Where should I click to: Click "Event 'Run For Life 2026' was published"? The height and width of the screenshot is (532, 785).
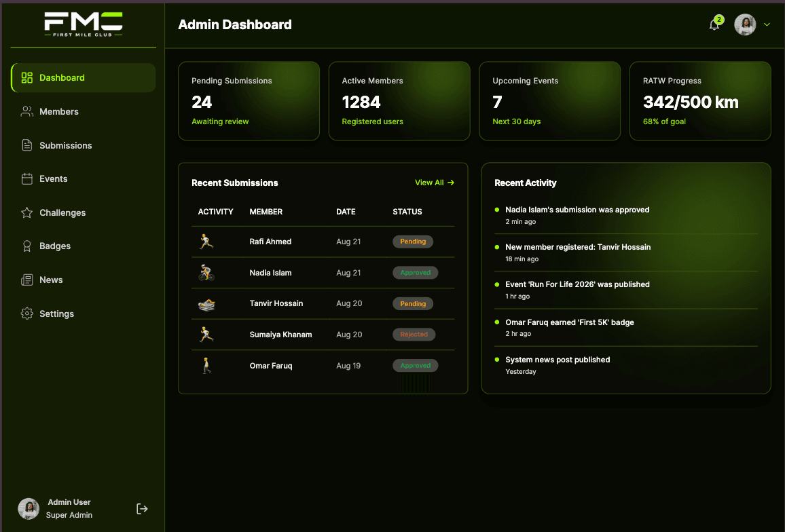coord(577,284)
